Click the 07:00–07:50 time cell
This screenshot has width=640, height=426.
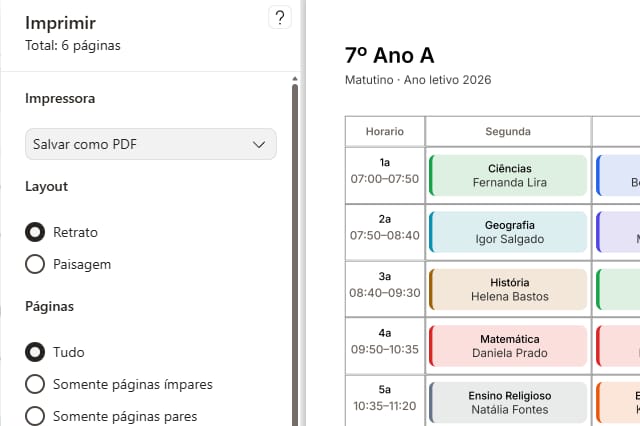385,175
